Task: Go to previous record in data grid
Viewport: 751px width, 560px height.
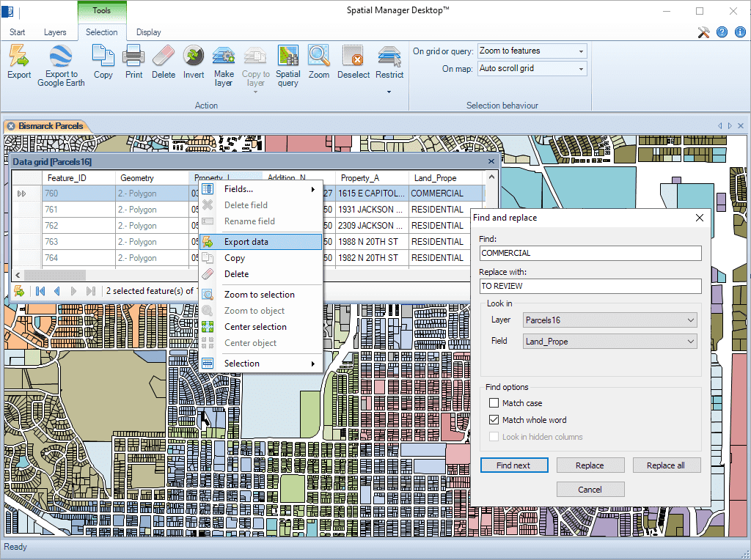Action: 57,291
